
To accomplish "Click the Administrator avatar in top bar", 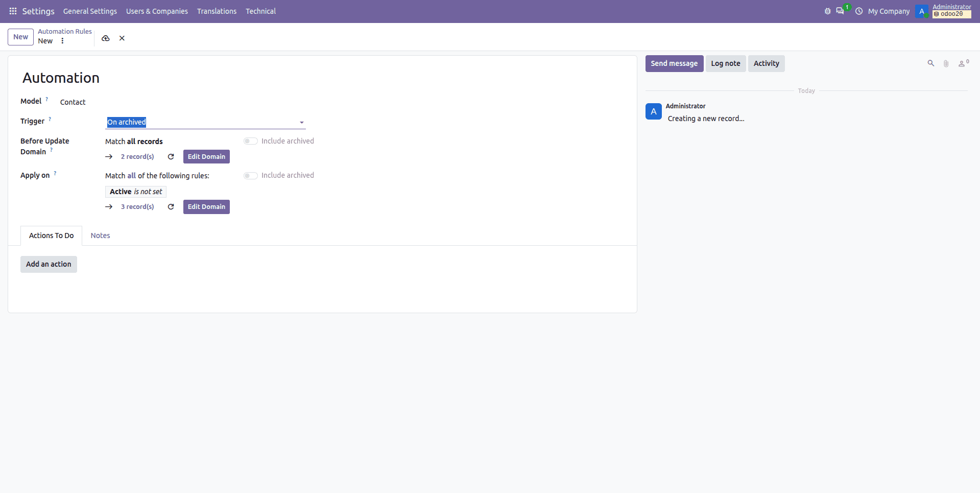I will 922,11.
